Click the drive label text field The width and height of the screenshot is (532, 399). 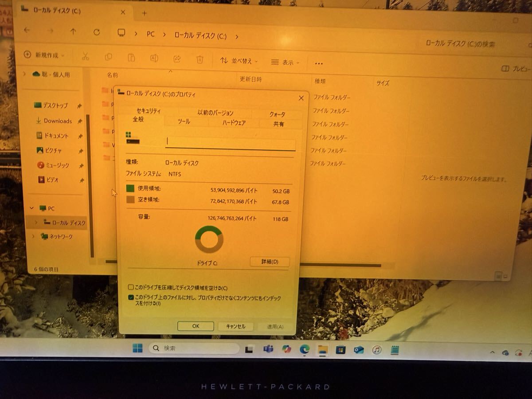coord(231,143)
